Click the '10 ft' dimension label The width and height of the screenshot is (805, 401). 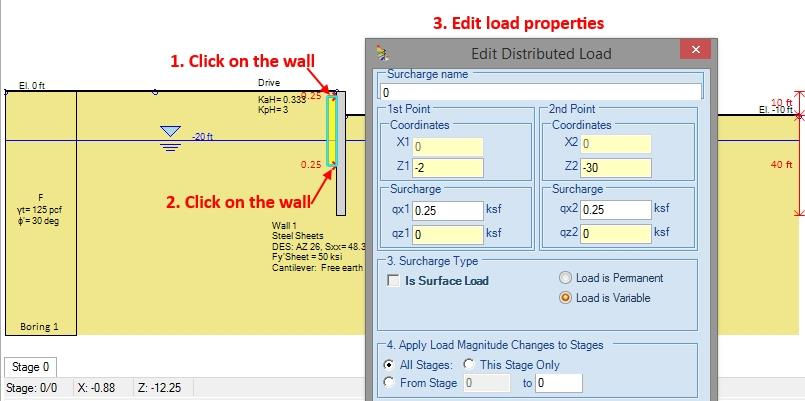(782, 102)
